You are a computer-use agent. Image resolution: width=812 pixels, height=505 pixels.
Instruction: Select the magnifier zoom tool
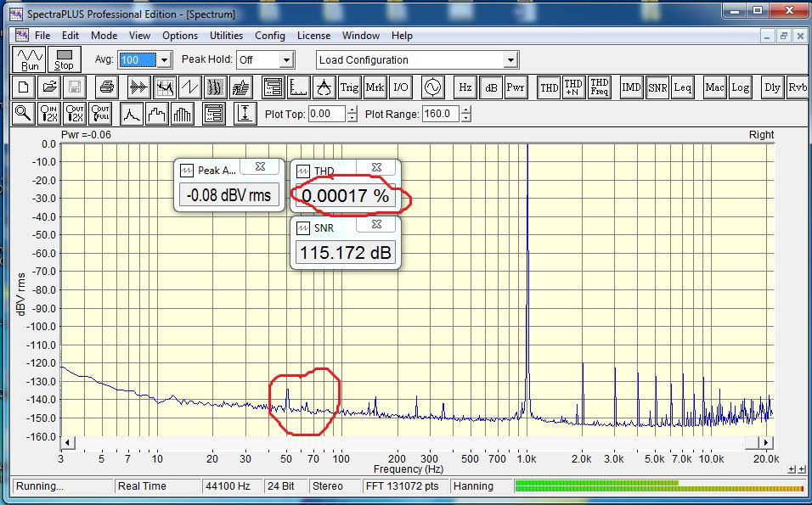(x=24, y=113)
